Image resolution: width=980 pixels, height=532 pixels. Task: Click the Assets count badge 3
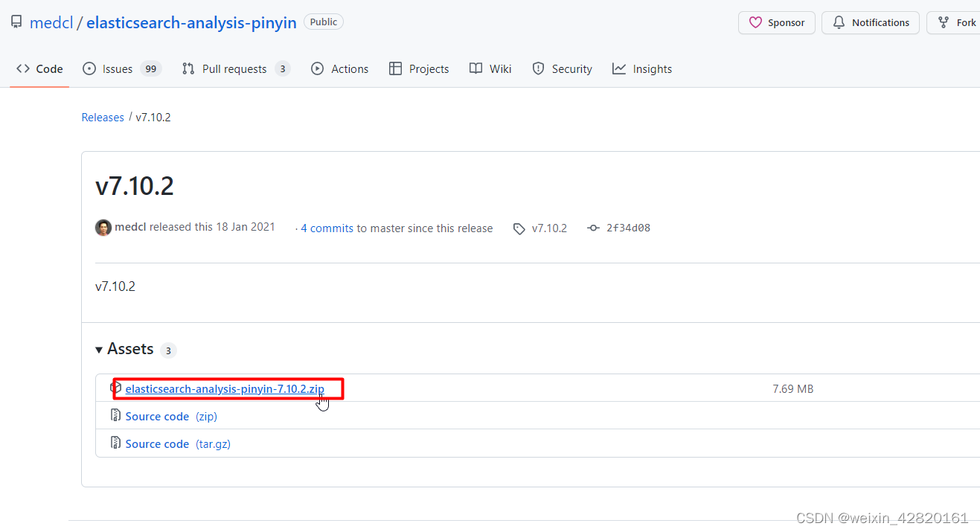(x=168, y=350)
